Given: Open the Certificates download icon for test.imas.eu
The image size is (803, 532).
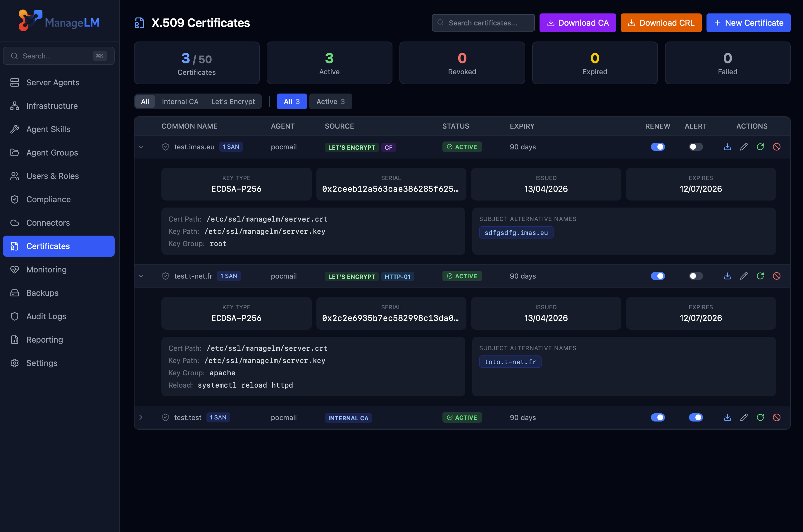Looking at the screenshot, I should click(727, 147).
